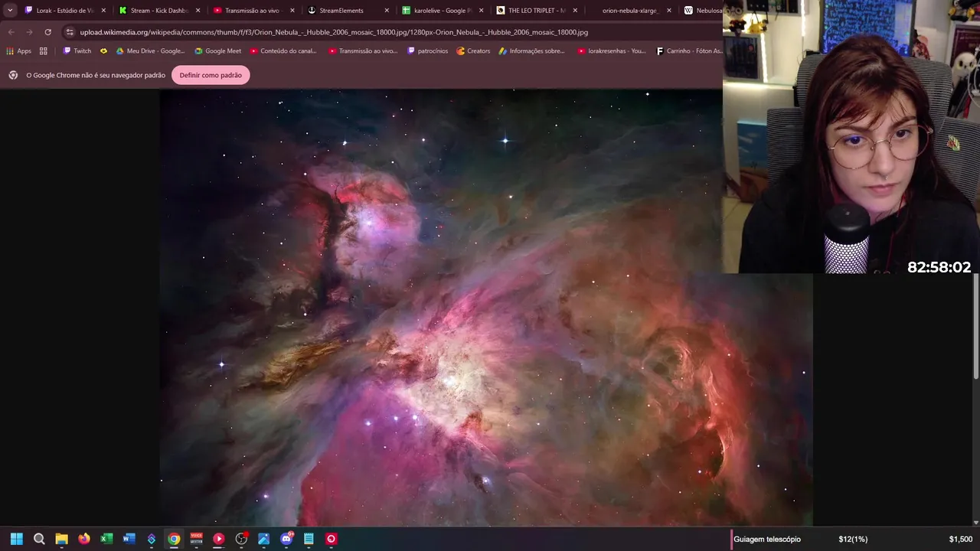Viewport: 980px width, 551px height.
Task: Open the Conteúdo do canal bookmark
Action: point(283,51)
